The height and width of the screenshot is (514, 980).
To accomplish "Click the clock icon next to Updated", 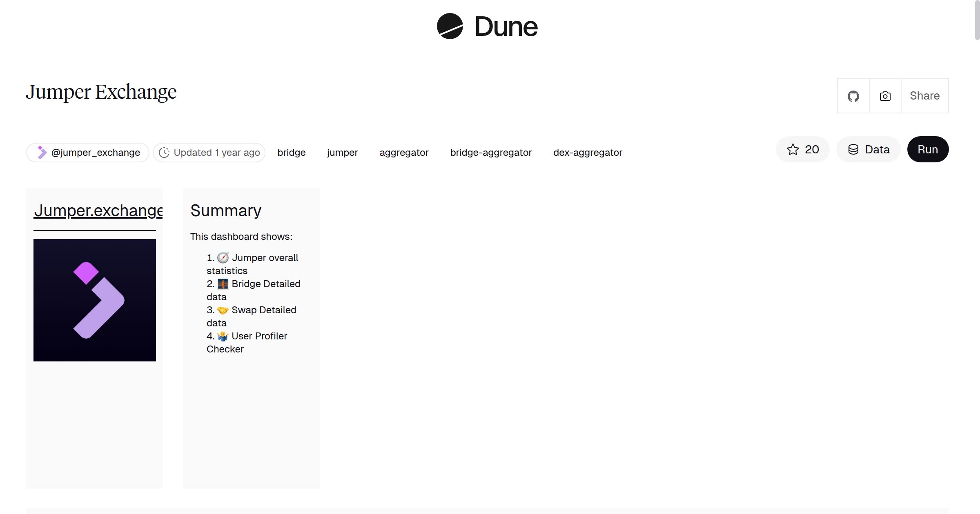I will tap(165, 152).
